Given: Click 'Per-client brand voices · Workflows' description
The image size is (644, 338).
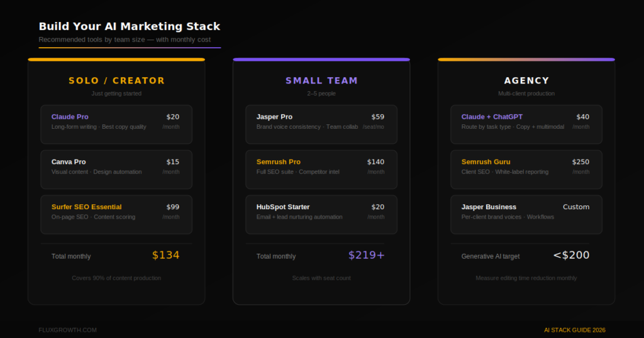Looking at the screenshot, I should [508, 217].
